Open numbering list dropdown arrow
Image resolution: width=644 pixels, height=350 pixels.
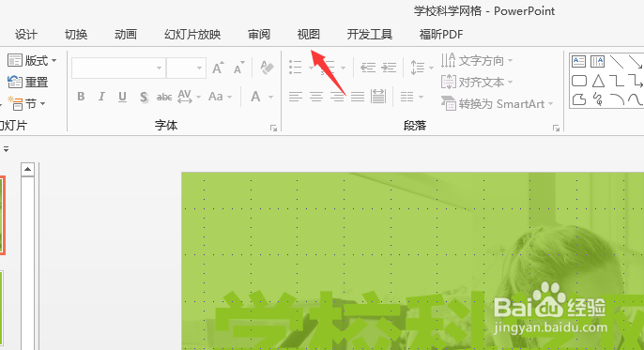coord(343,68)
